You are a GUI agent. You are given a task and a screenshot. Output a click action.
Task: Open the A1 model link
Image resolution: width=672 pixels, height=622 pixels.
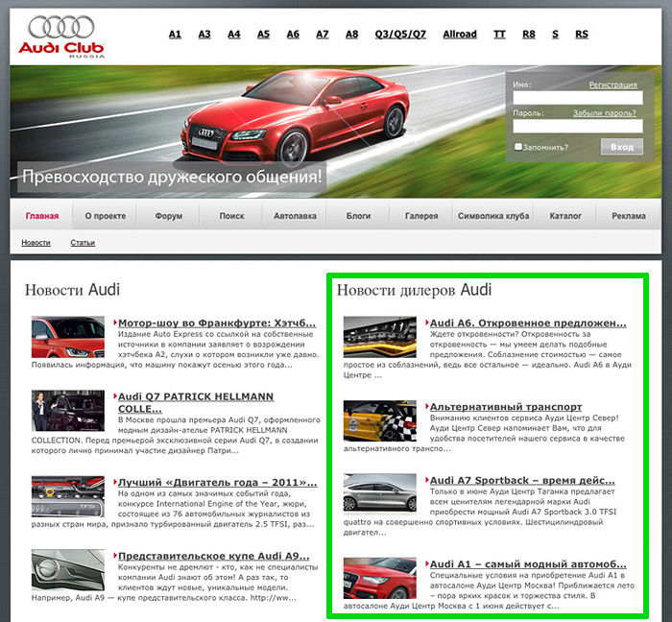tap(175, 35)
